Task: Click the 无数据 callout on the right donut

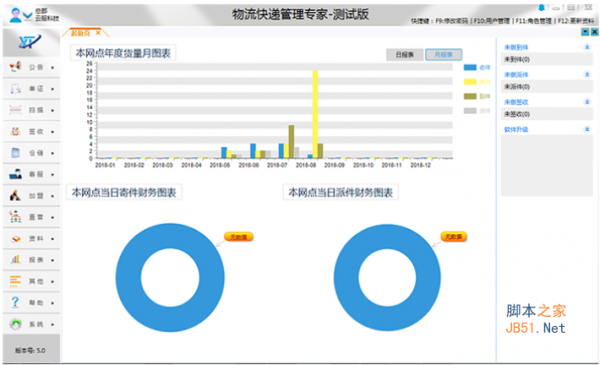Action: pos(454,237)
